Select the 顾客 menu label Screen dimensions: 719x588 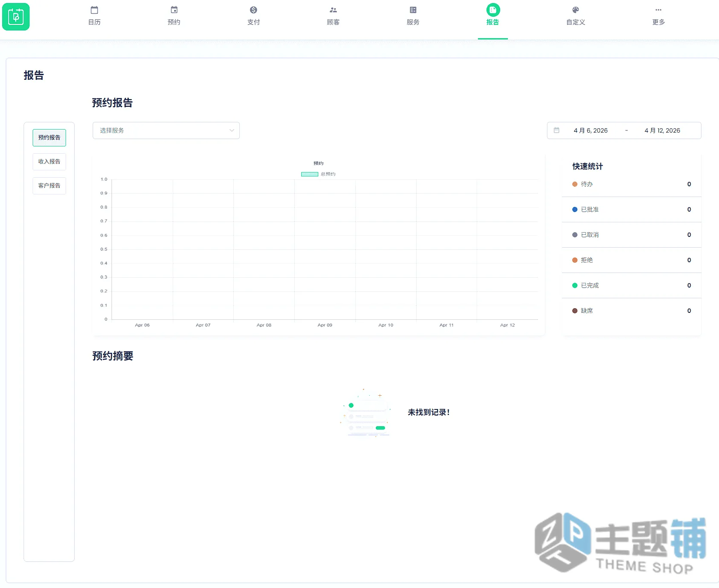click(333, 22)
